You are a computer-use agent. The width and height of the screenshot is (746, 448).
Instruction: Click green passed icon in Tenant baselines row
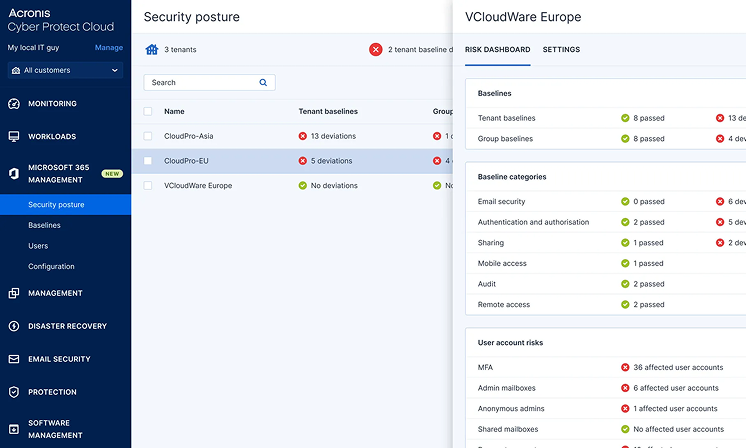coord(625,118)
